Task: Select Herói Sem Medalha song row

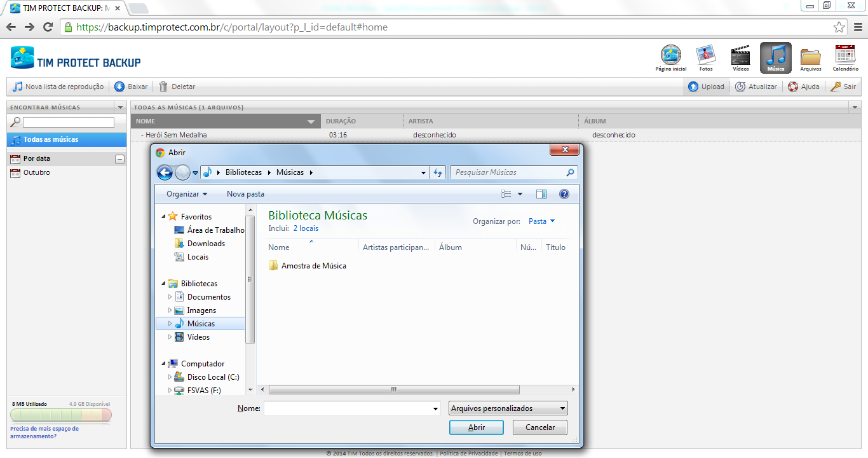Action: [496, 135]
